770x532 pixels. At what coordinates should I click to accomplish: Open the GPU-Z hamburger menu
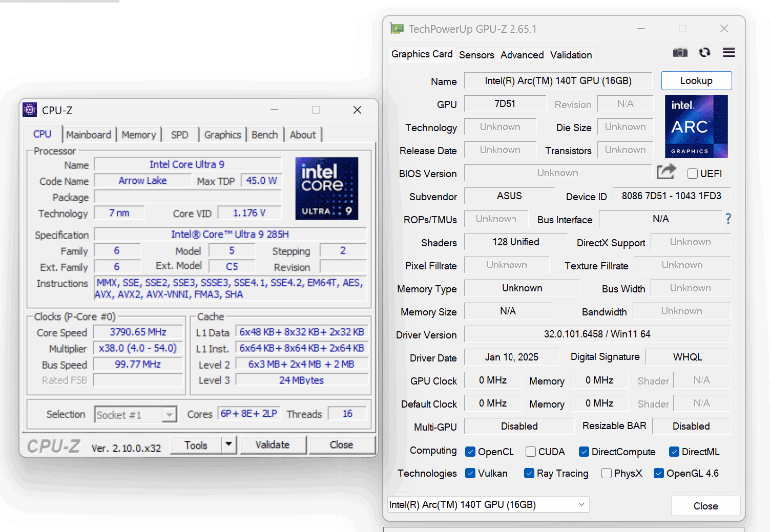(729, 52)
